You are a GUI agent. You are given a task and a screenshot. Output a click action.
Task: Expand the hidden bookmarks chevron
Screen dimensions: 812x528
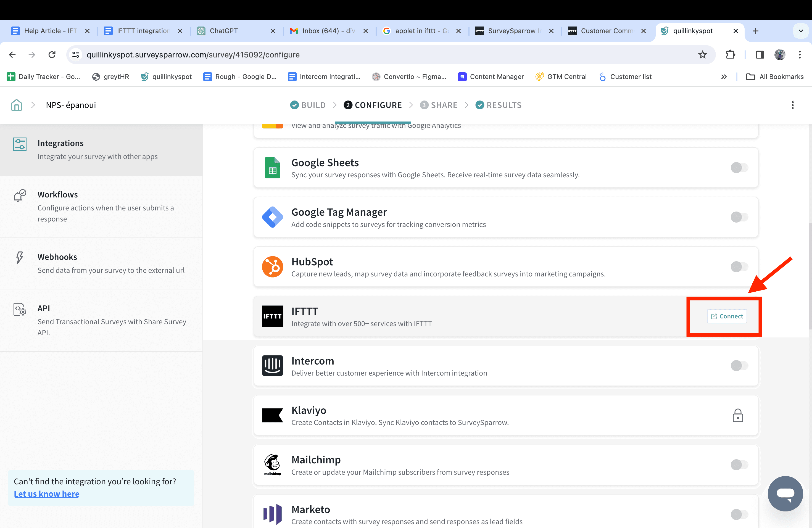[724, 77]
